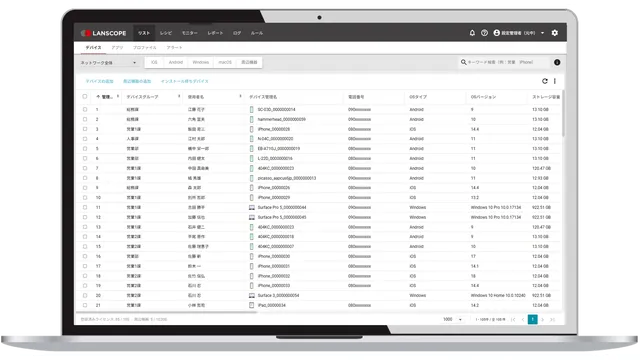The width and height of the screenshot is (640, 360).
Task: Check the checkbox for row 18
Action: [x=85, y=276]
